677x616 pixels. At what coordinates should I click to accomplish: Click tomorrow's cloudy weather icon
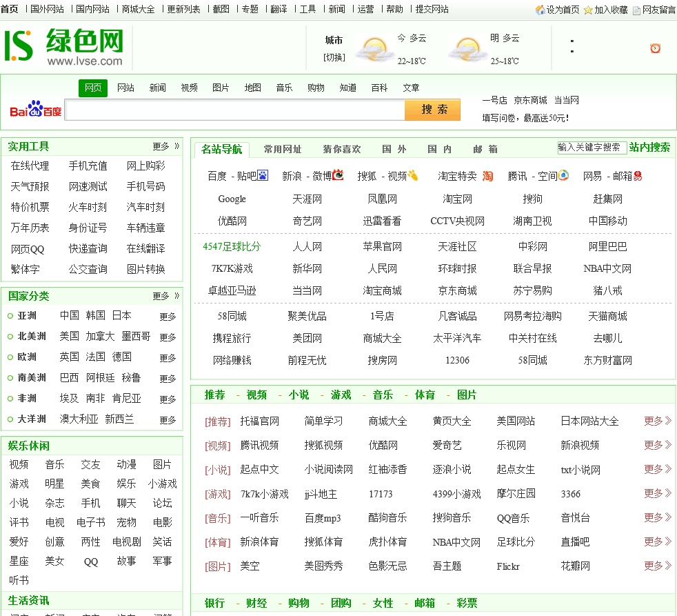pos(467,50)
